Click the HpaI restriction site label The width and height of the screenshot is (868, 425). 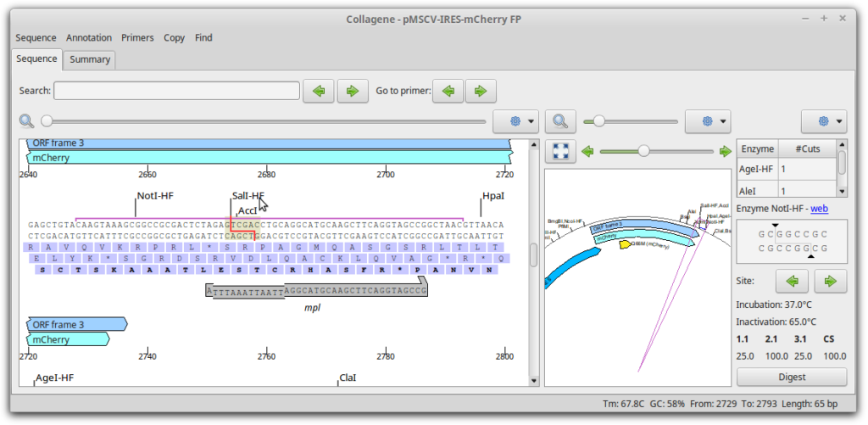pos(493,196)
